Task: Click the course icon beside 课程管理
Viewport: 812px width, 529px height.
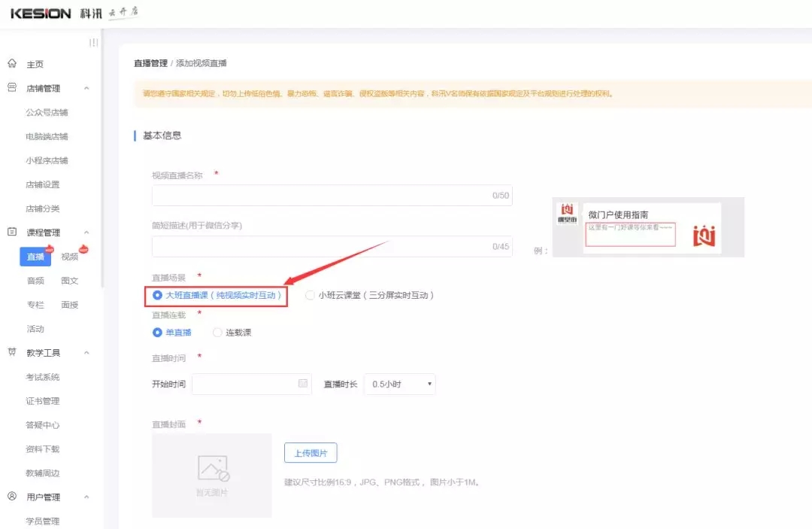Action: click(x=11, y=233)
